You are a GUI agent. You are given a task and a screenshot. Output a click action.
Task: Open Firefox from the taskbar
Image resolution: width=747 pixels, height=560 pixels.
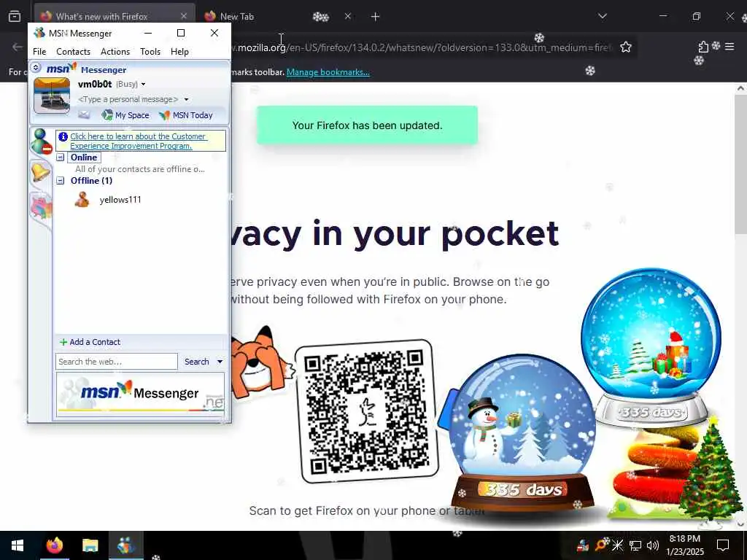point(54,545)
